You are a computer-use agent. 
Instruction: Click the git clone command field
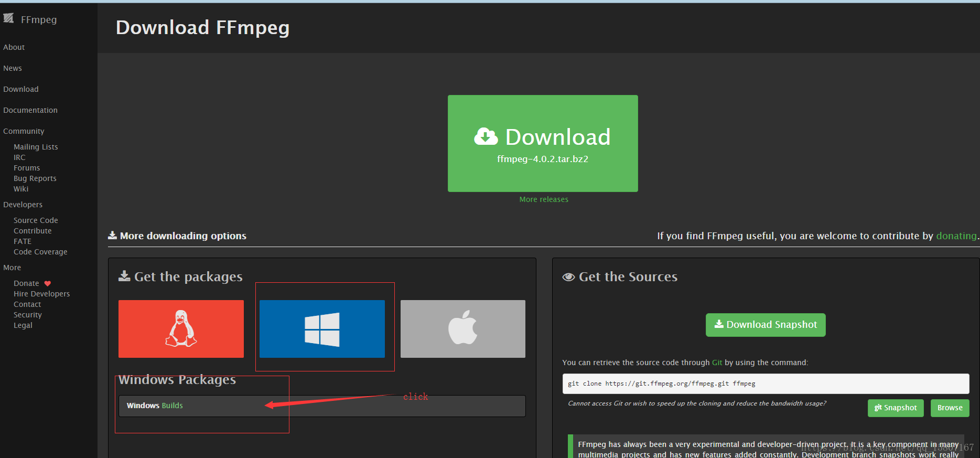(766, 384)
